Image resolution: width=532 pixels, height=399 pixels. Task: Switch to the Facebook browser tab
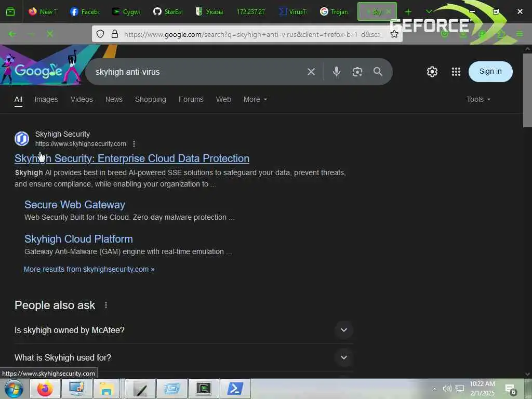[85, 11]
